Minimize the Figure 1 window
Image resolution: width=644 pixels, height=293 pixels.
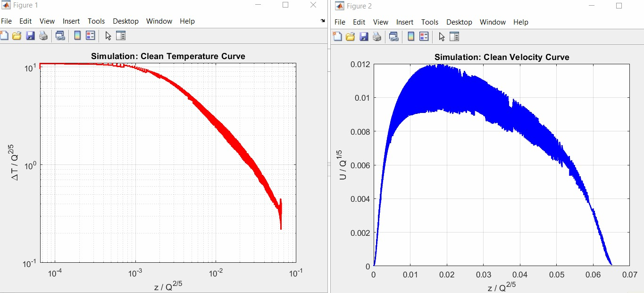[x=258, y=5]
